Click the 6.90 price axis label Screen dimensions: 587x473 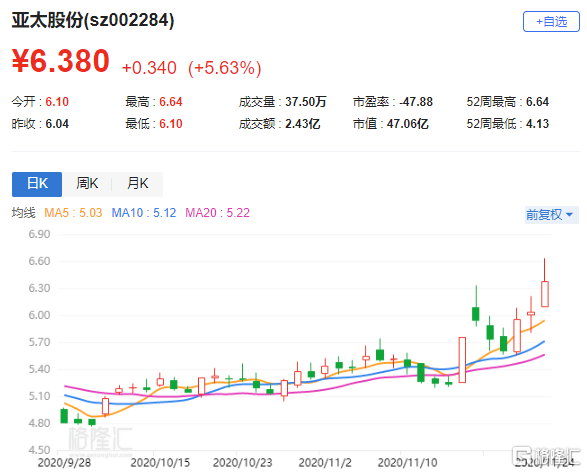tap(39, 234)
